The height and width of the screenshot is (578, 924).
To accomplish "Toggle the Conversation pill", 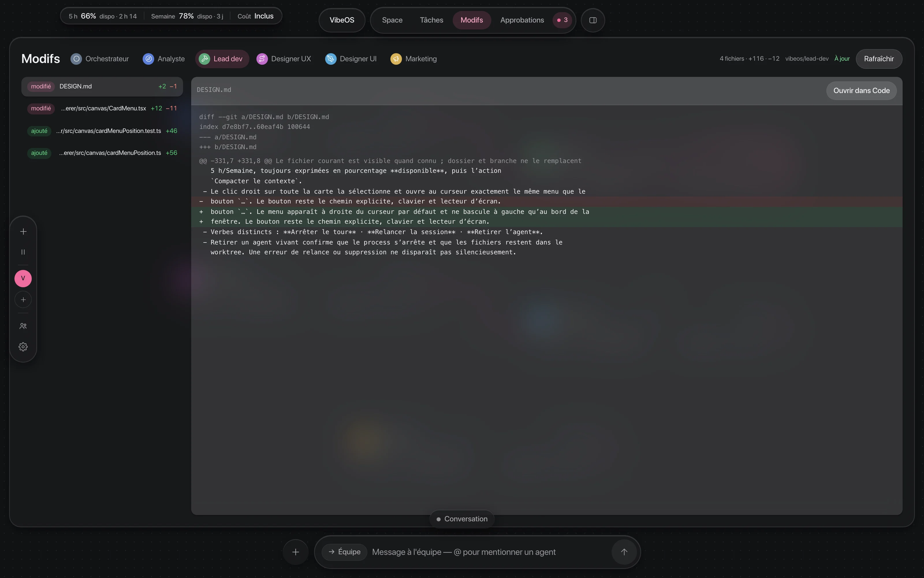I will 462,519.
